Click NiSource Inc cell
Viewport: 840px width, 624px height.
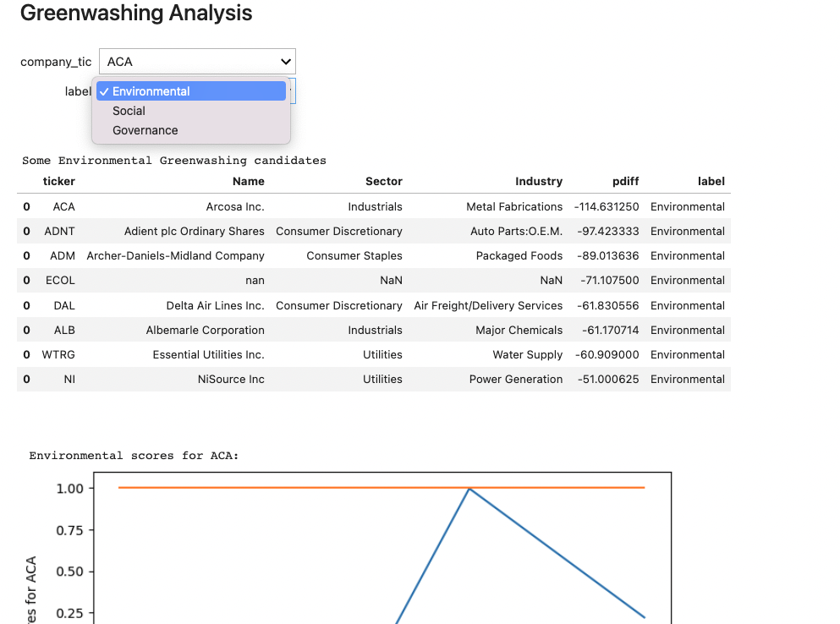(231, 380)
